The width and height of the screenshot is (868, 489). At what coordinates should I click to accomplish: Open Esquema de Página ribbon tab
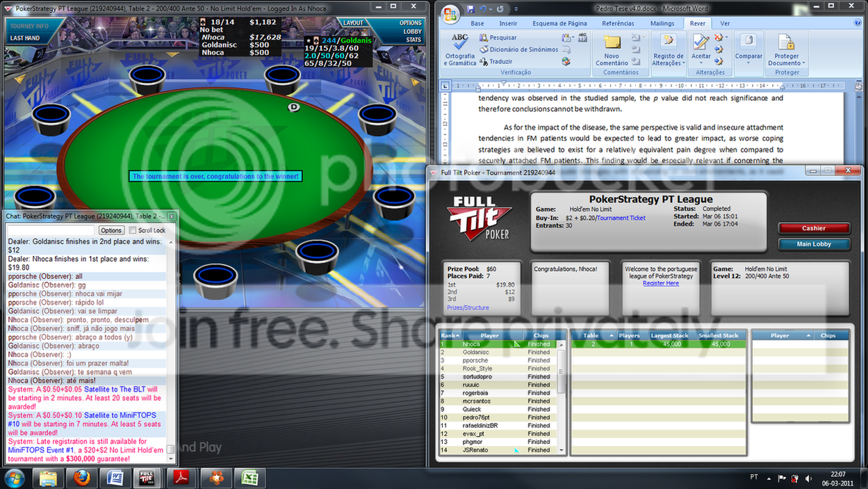coord(559,24)
